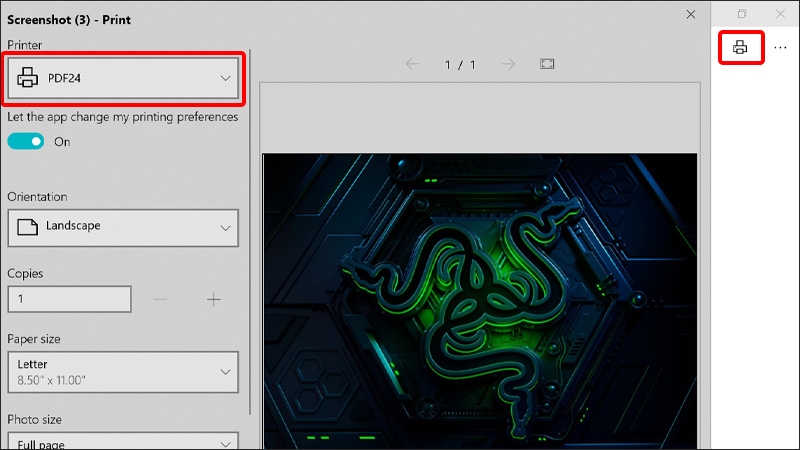Go to next preview page arrow
The image size is (800, 450).
click(x=508, y=64)
